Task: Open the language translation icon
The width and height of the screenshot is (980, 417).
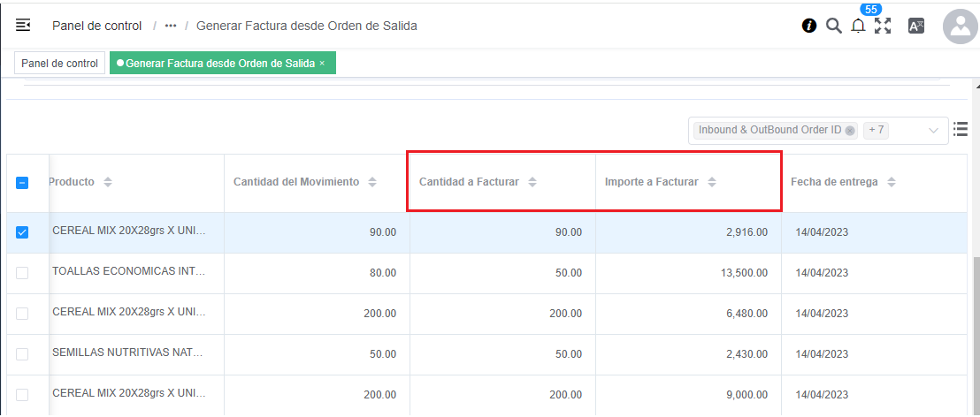Action: pyautogui.click(x=916, y=26)
